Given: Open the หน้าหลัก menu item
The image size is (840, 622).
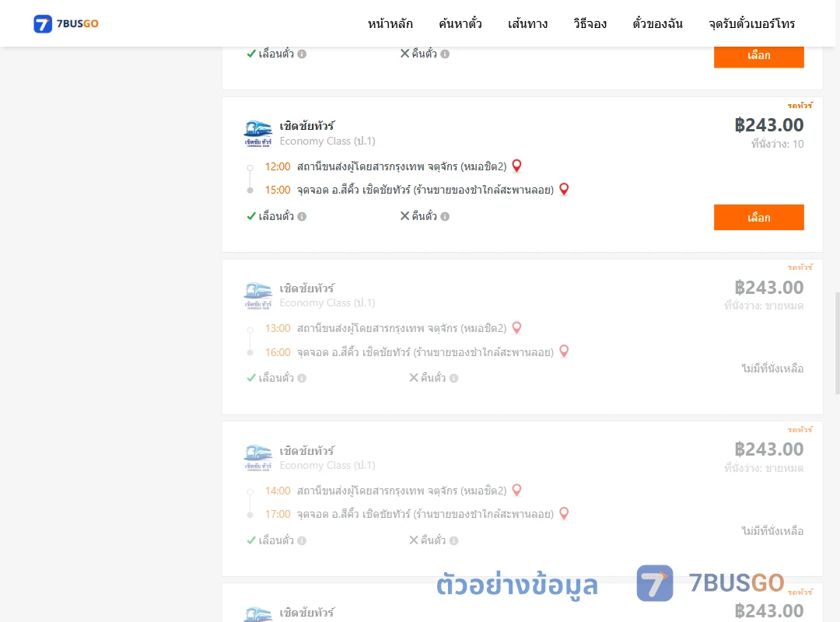Looking at the screenshot, I should pos(390,23).
